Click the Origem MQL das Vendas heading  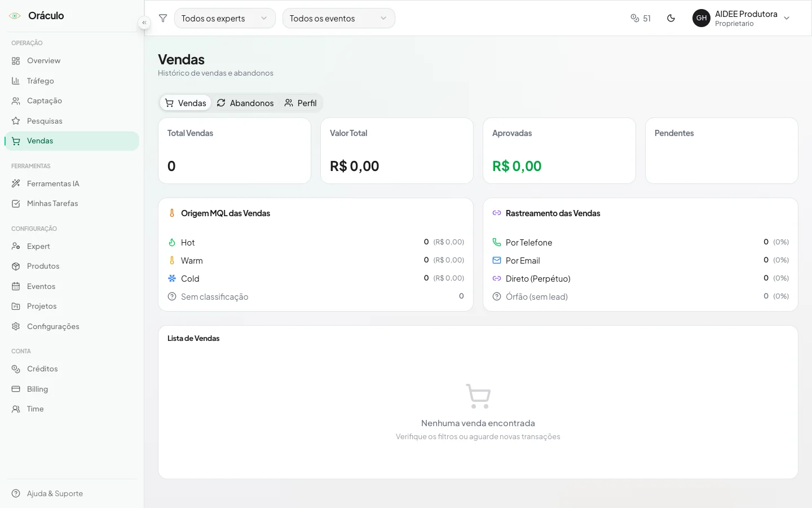(x=226, y=213)
